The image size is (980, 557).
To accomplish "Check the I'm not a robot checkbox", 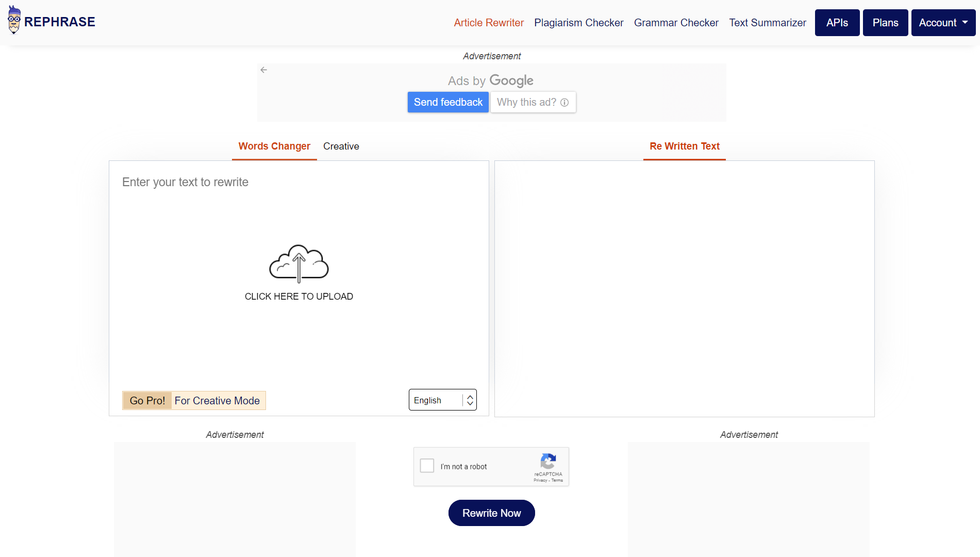I will click(427, 466).
